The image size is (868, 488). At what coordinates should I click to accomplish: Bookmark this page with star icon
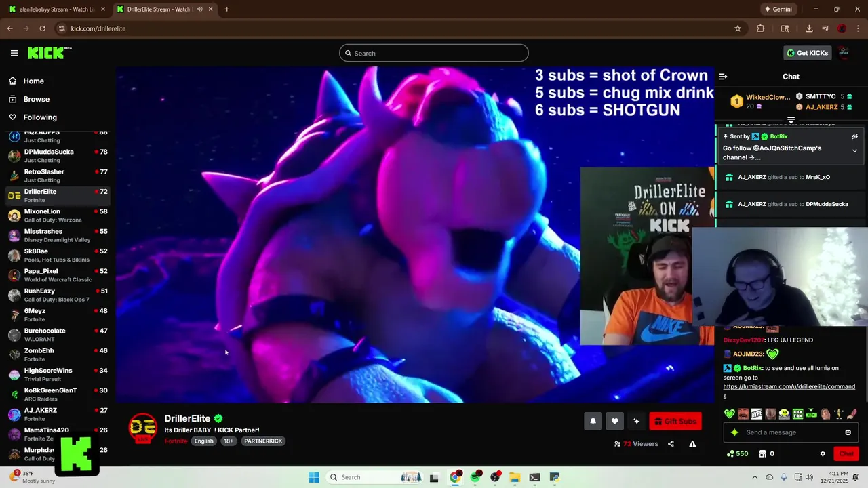[x=737, y=28]
